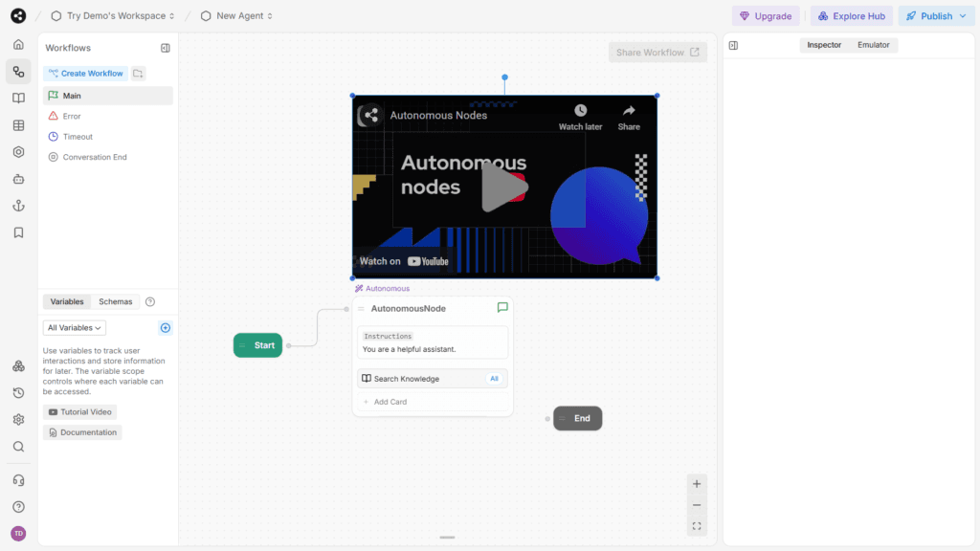Toggle the All scope on Search Knowledge

tap(495, 379)
